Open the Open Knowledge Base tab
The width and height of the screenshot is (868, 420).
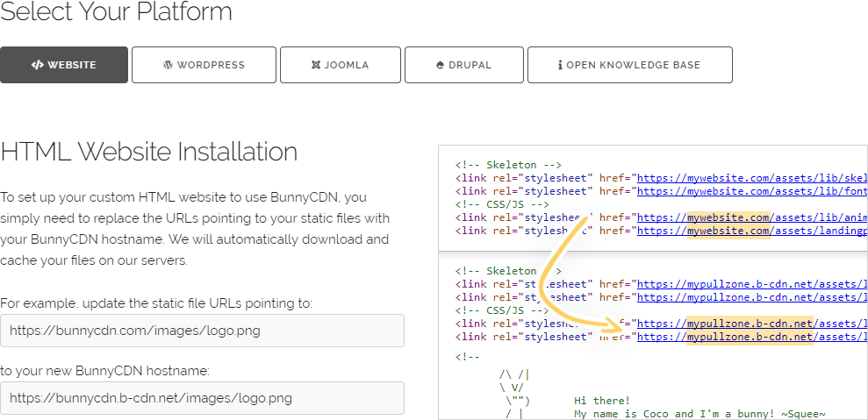point(630,65)
